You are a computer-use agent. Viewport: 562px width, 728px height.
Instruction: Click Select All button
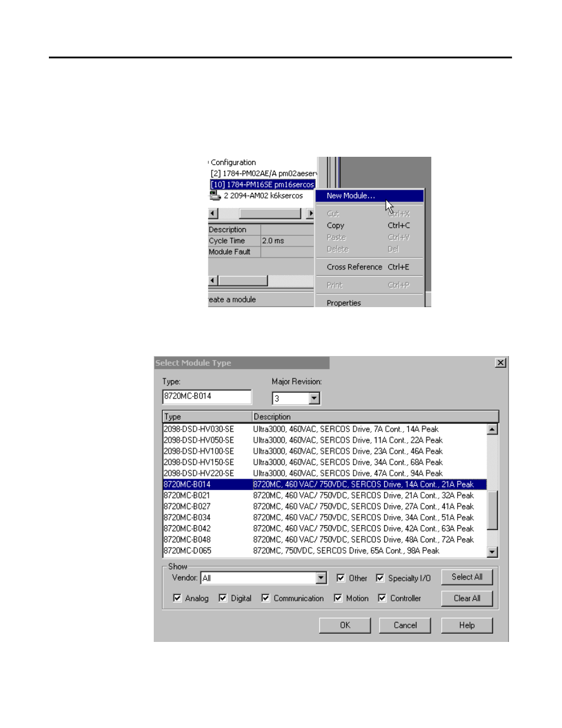point(467,577)
